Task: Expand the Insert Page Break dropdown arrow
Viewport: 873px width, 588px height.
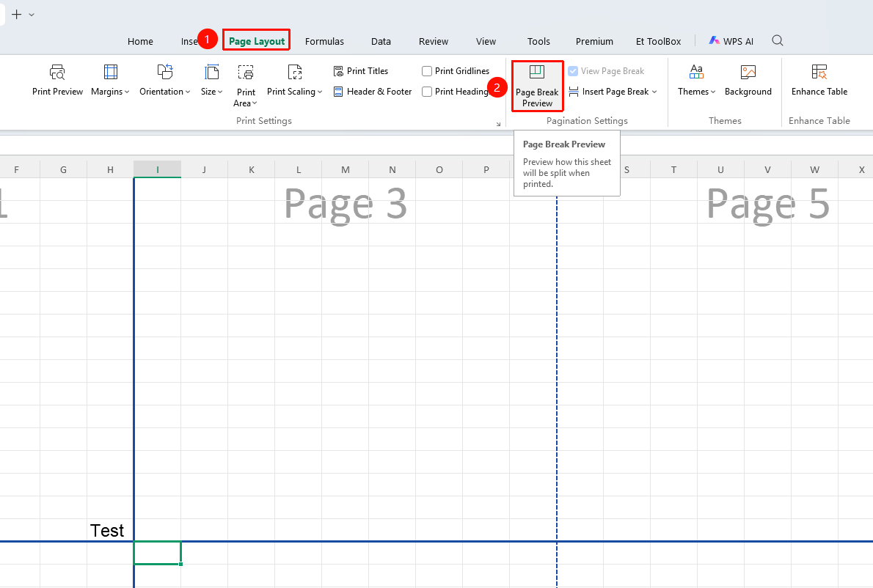Action: point(654,92)
